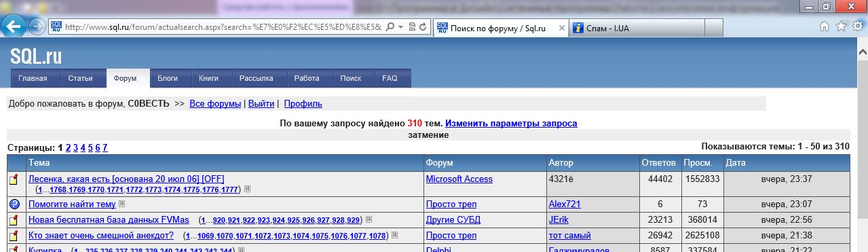Open topic 'Новая бесплатная база данных FVMas'
868x252 pixels.
109,219
